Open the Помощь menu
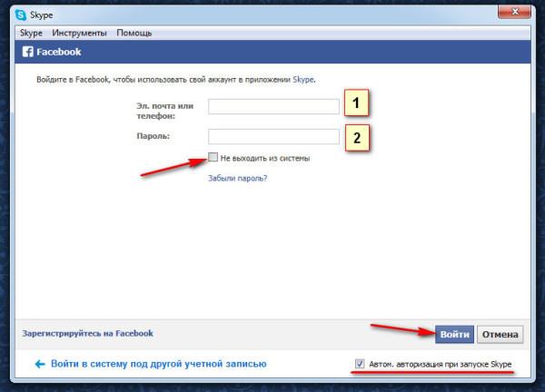This screenshot has width=545, height=392. tap(134, 33)
